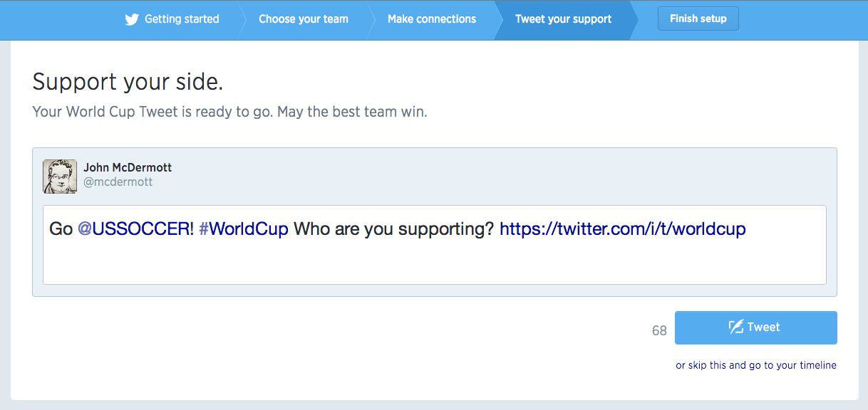Screen dimensions: 868x410
Task: Place the cursor in "Who are you supporting?" text
Action: coord(393,229)
